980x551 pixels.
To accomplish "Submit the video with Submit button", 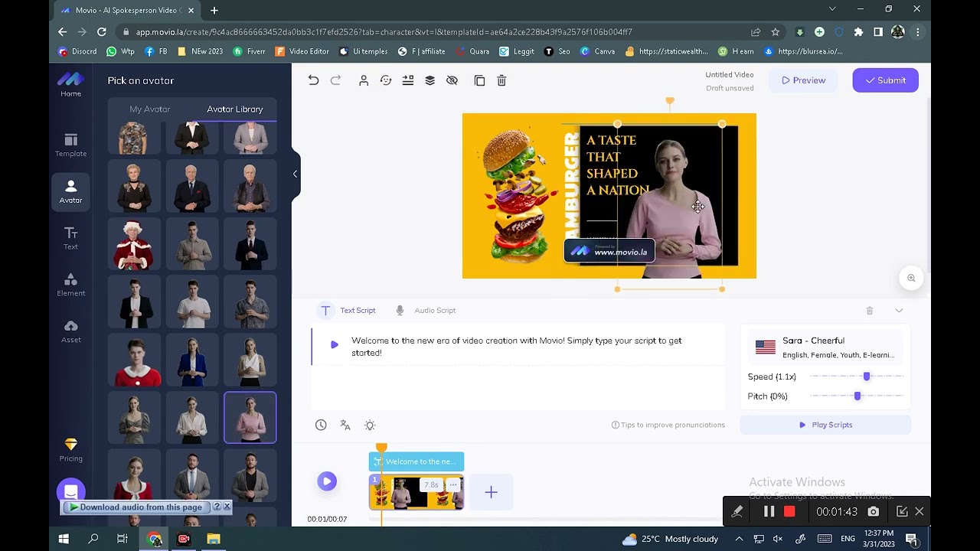I will (885, 80).
